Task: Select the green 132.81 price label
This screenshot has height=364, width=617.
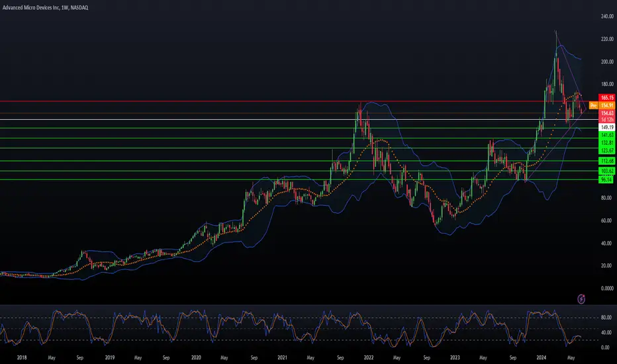Action: pyautogui.click(x=607, y=143)
